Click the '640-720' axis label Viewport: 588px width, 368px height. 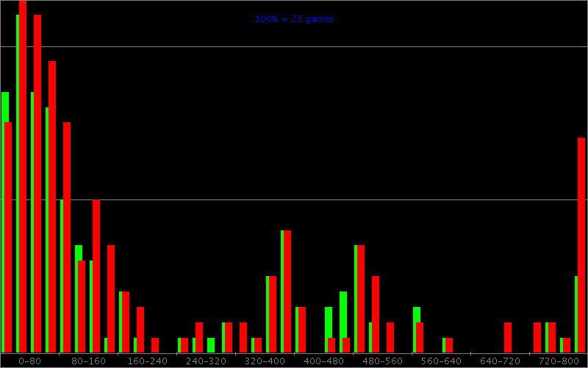501,361
